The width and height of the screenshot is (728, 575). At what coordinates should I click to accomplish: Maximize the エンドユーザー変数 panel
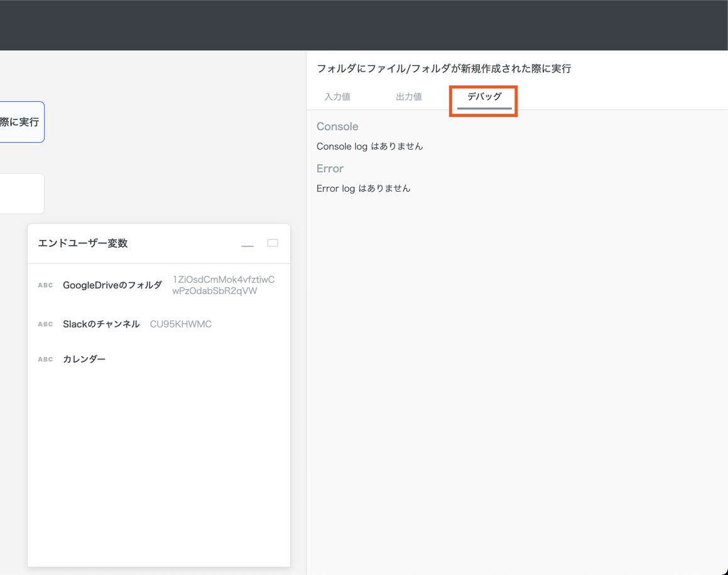[x=273, y=243]
